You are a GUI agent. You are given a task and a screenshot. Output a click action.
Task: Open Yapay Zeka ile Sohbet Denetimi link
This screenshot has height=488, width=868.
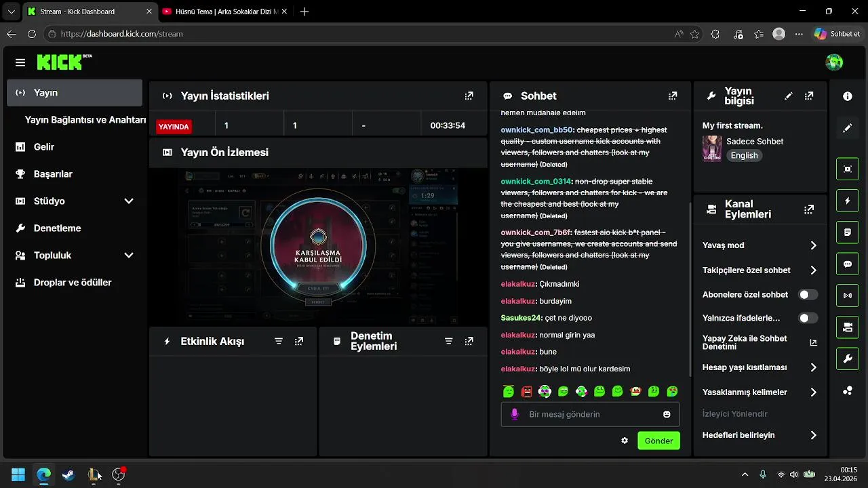[759, 342]
